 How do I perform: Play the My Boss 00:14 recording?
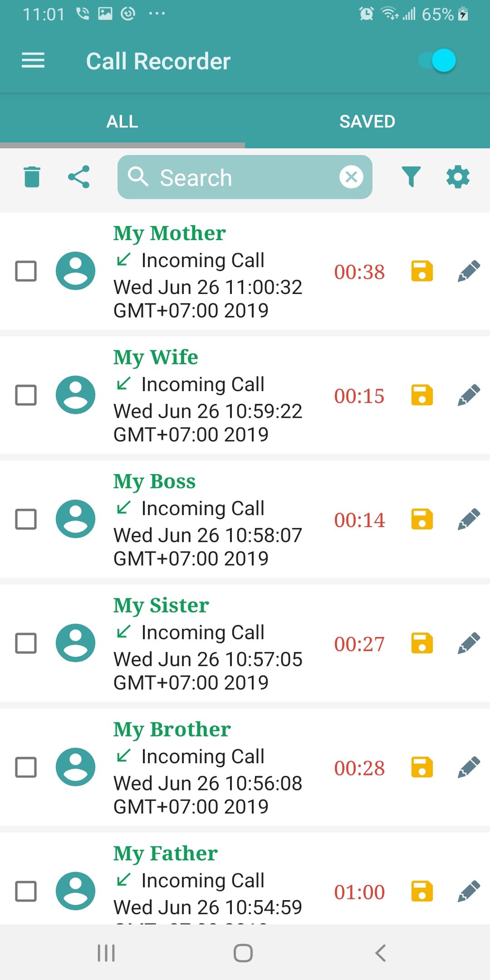(359, 520)
